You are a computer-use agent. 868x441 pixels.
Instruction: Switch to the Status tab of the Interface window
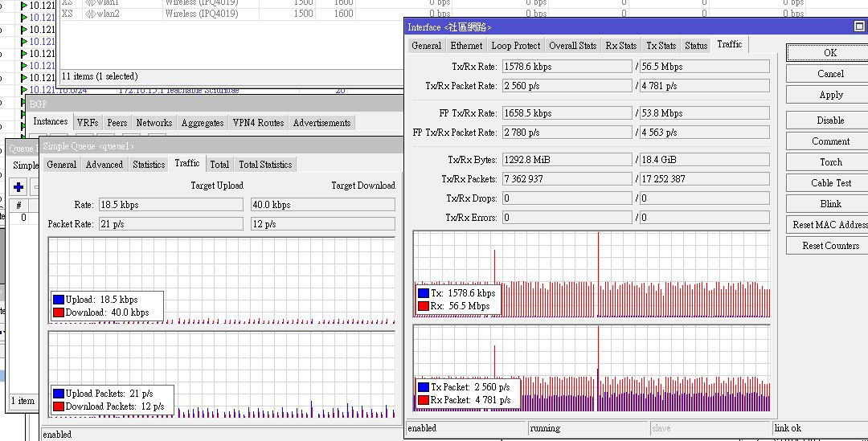click(x=696, y=46)
